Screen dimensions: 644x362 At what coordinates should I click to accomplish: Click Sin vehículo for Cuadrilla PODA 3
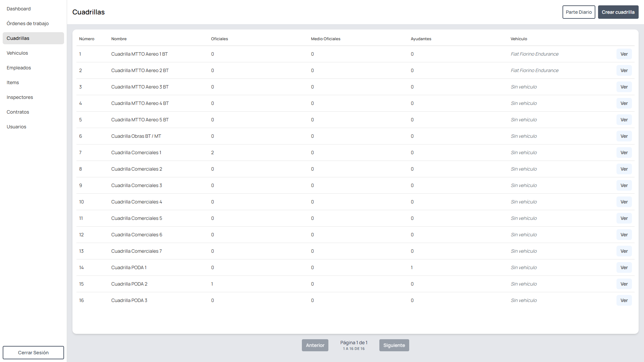pos(524,300)
